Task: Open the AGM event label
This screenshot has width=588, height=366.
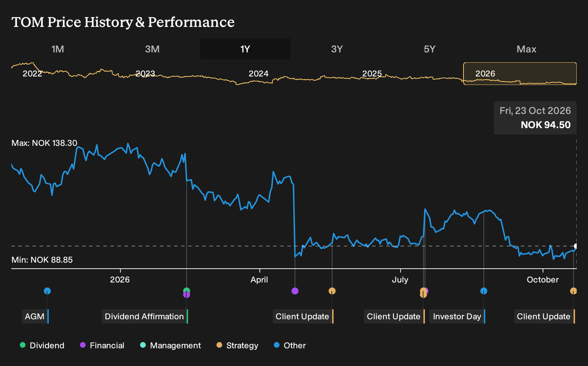Action: coord(35,316)
